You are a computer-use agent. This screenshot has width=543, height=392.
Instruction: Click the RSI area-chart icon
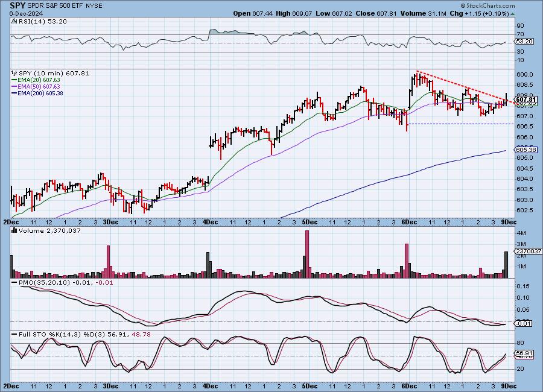(x=14, y=21)
